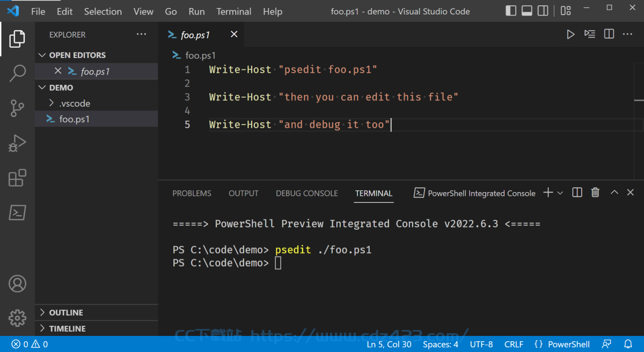Click the errors and warnings status indicator
Screen dimensions: 644x352
(x=30, y=344)
